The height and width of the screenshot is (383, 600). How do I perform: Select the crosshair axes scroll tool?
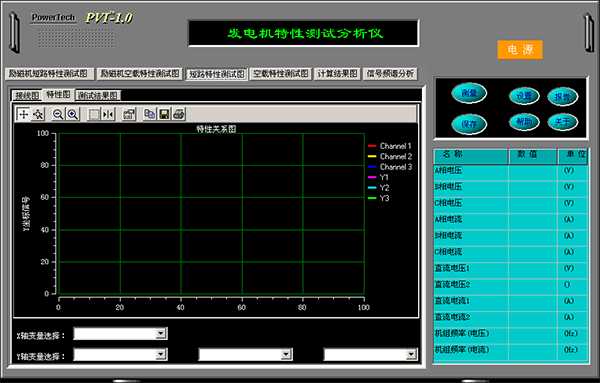click(x=23, y=114)
